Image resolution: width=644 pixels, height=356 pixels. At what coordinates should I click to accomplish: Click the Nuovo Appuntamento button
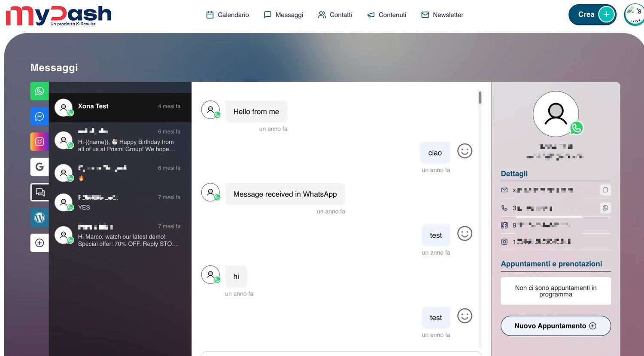556,326
